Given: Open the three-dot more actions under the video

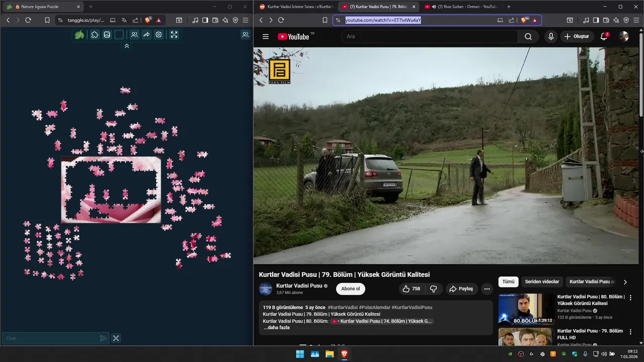Looking at the screenshot, I should (487, 289).
